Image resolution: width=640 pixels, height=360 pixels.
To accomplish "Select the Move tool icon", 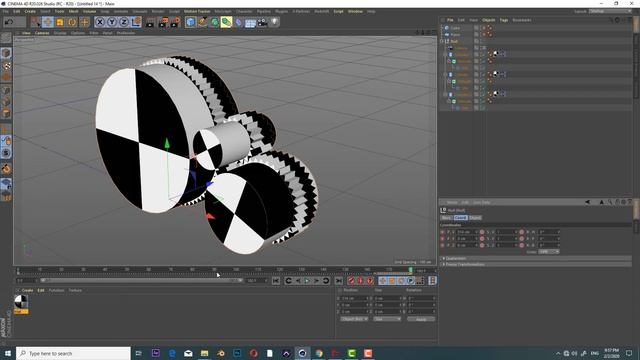I will click(x=48, y=22).
